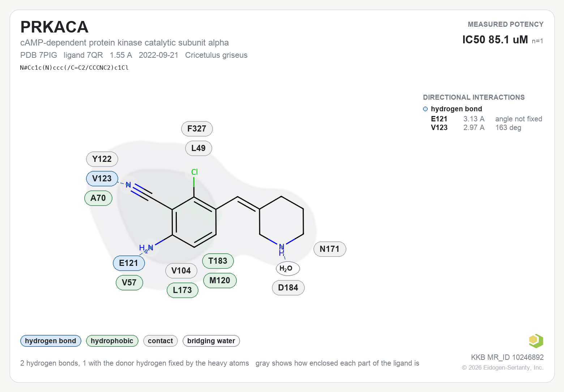Click the E121 residue pill in the diagram
This screenshot has height=392, width=564.
[x=129, y=263]
